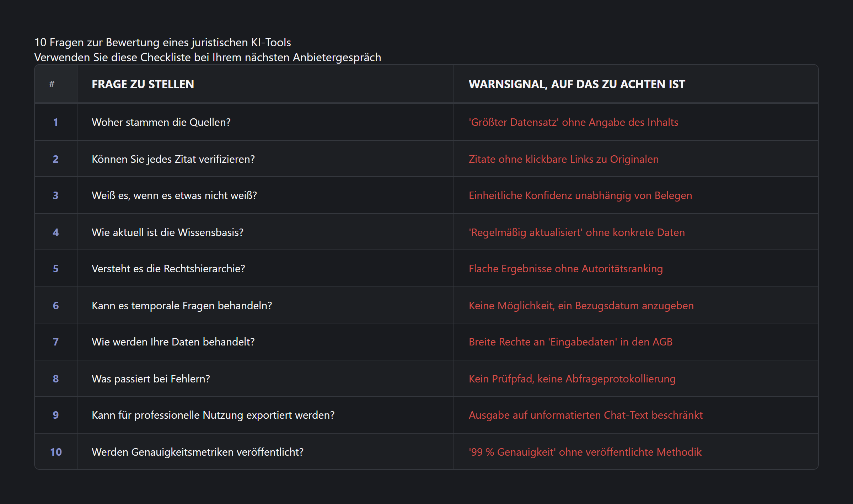Click the 'WARNSIGNAL, AUF DAS ZU ACHTEN IST' header
The height and width of the screenshot is (504, 853).
(576, 84)
